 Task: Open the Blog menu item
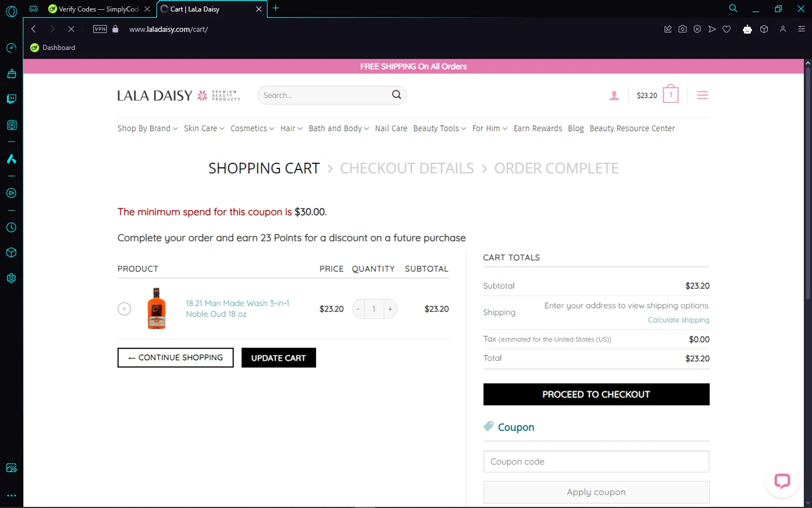[x=576, y=128]
